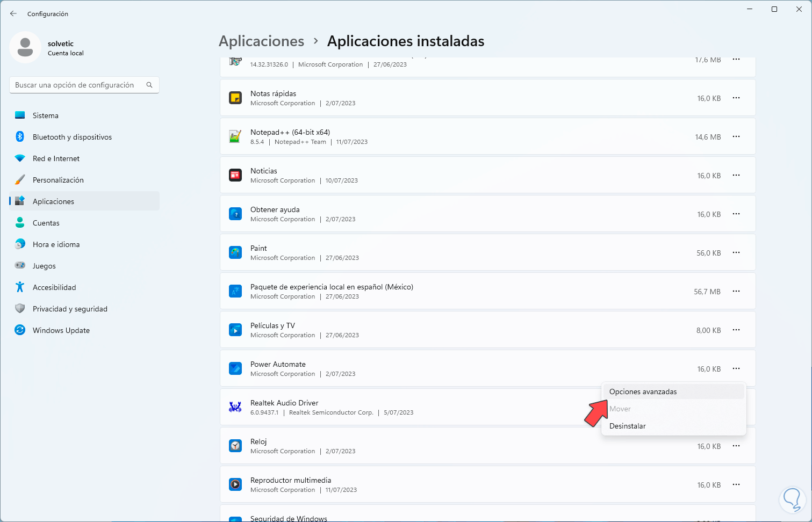This screenshot has width=812, height=522.
Task: Select the Aplicaciones sidebar item
Action: [x=84, y=201]
